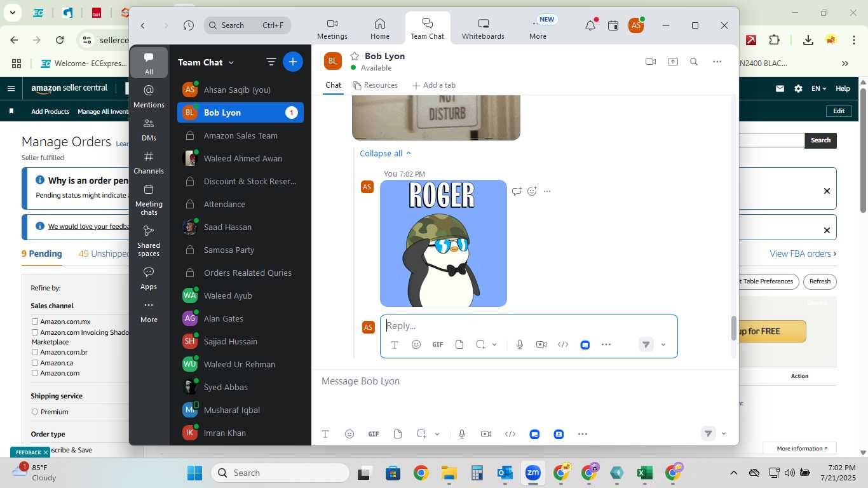Screen dimensions: 868x488
Task: Start a video meeting with Bob Lyon
Action: click(650, 62)
